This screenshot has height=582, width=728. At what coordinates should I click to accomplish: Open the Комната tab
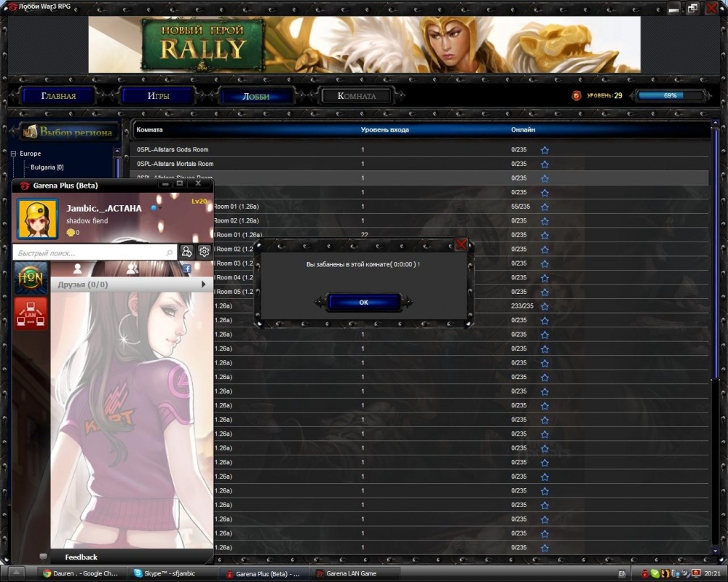[x=357, y=95]
